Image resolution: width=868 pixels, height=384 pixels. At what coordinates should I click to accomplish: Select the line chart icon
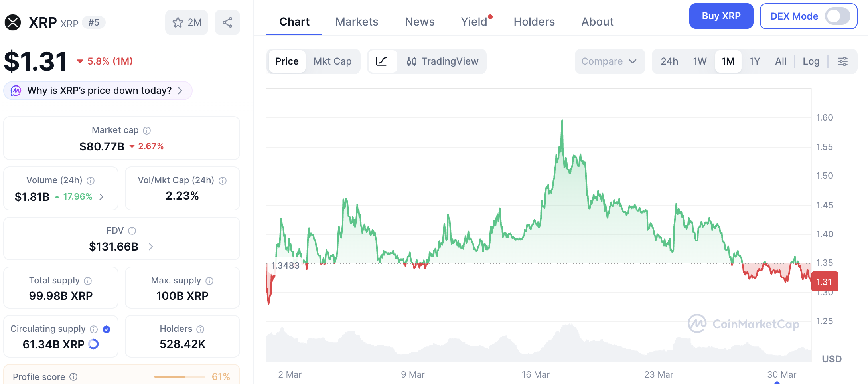(x=382, y=61)
